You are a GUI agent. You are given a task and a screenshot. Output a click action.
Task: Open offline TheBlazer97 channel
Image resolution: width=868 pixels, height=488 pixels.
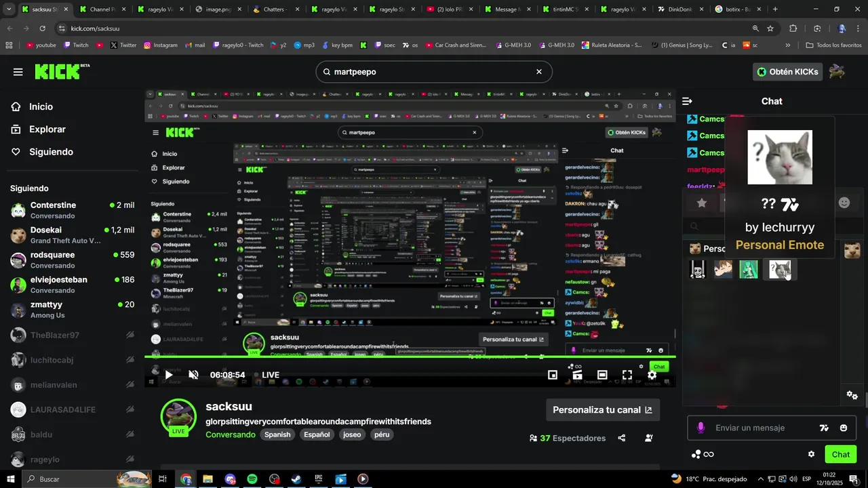click(72, 335)
